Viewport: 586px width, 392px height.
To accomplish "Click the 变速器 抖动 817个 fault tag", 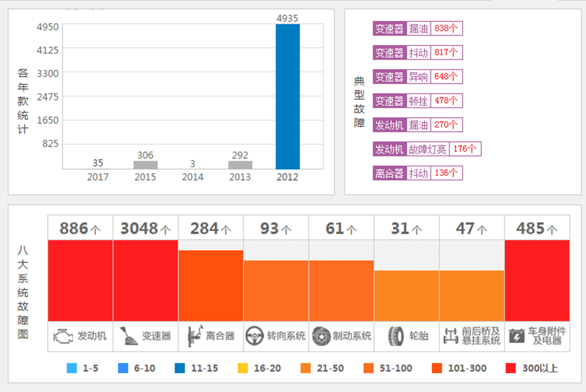I will (418, 52).
